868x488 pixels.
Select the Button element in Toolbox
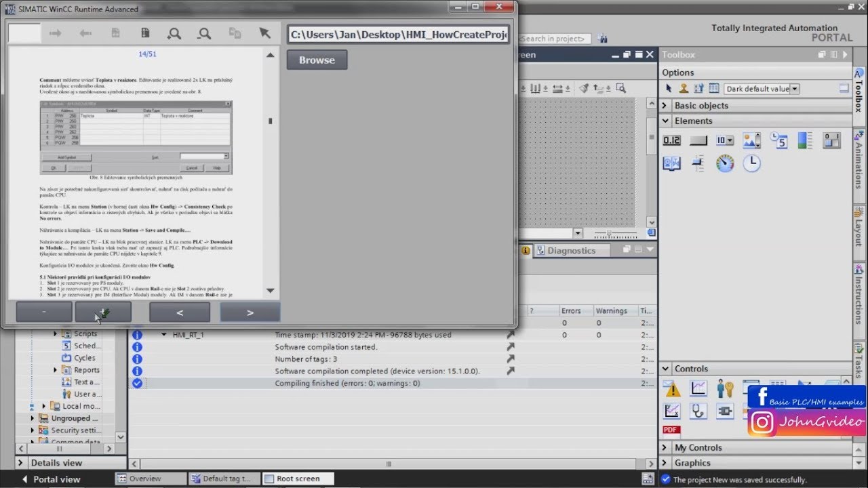698,140
